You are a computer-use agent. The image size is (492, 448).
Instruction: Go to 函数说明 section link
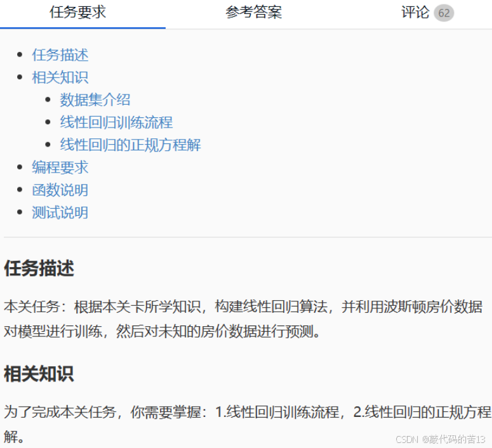tap(60, 190)
